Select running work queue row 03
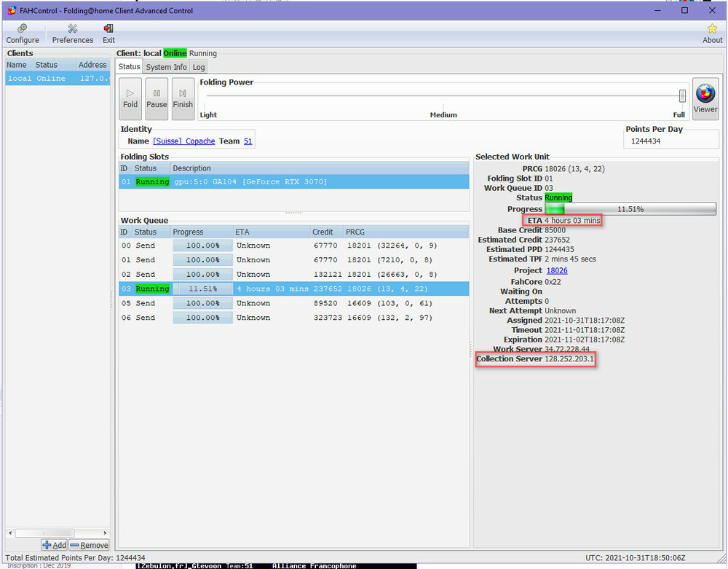 pyautogui.click(x=294, y=289)
